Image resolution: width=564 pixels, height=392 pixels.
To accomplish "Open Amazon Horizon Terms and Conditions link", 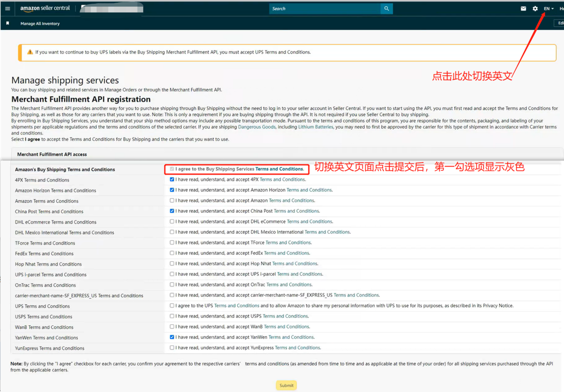I will [309, 190].
